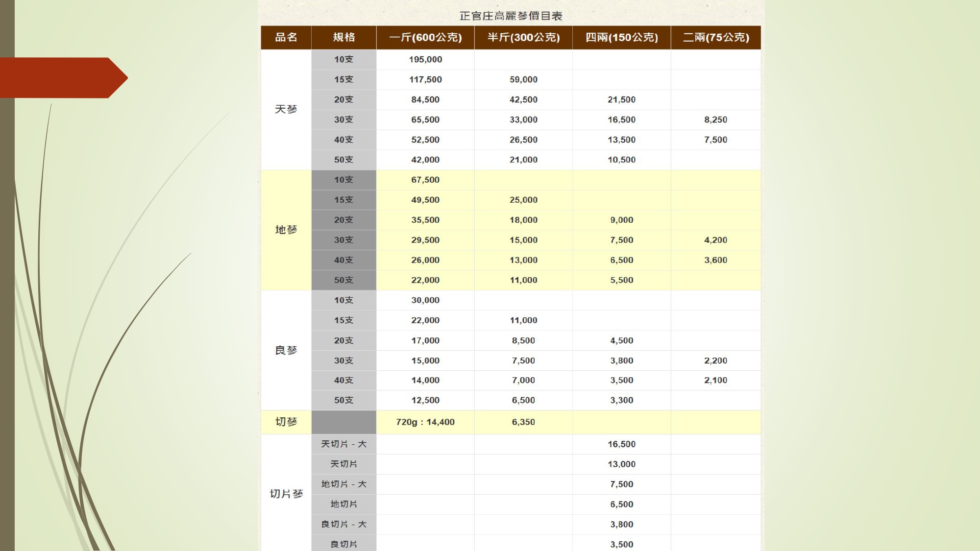Click the 一斤(600公克) column header
This screenshot has height=551, width=980.
pos(424,37)
